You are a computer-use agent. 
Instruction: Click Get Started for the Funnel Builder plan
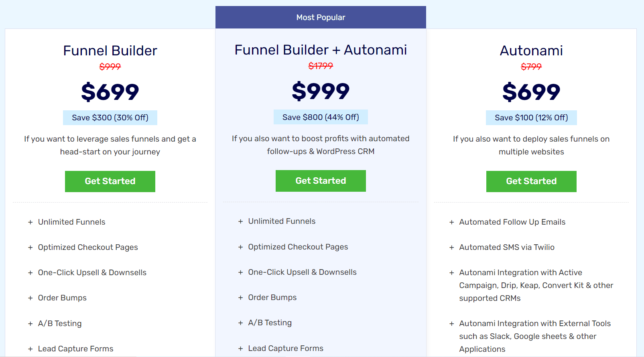click(x=110, y=181)
